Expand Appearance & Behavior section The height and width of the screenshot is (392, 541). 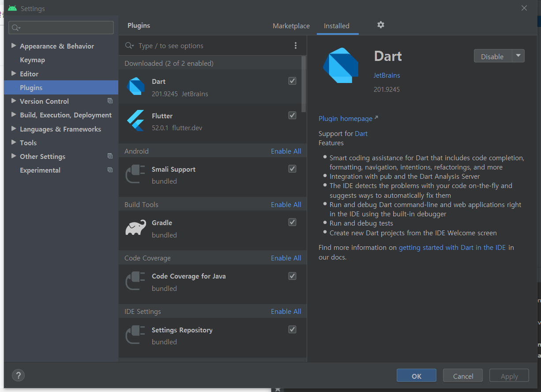(x=14, y=46)
